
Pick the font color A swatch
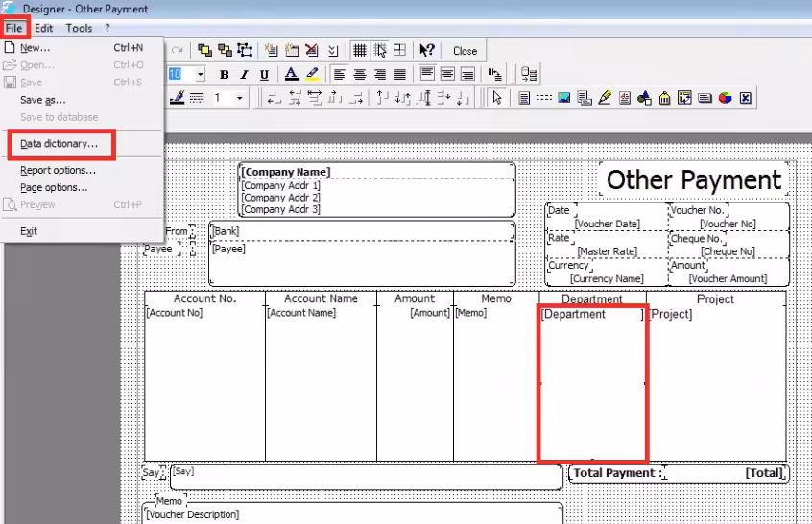292,74
